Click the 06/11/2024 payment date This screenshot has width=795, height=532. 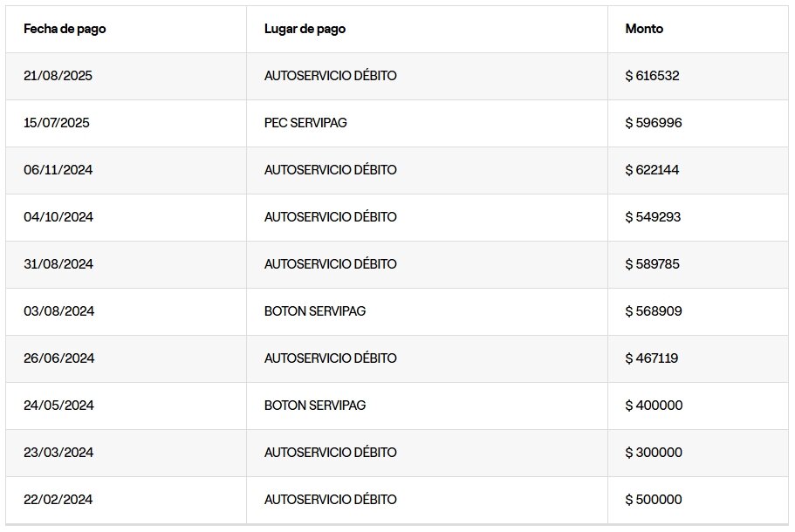click(x=58, y=170)
